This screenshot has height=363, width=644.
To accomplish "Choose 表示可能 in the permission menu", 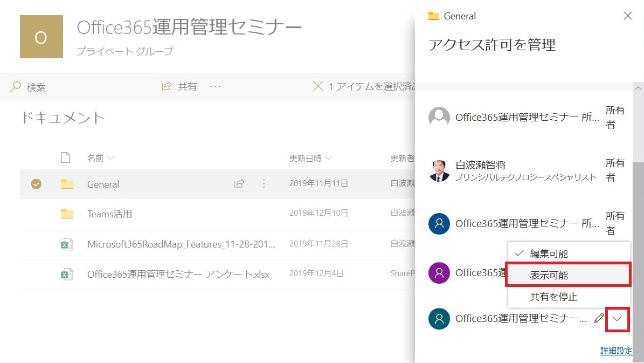I will (x=569, y=275).
